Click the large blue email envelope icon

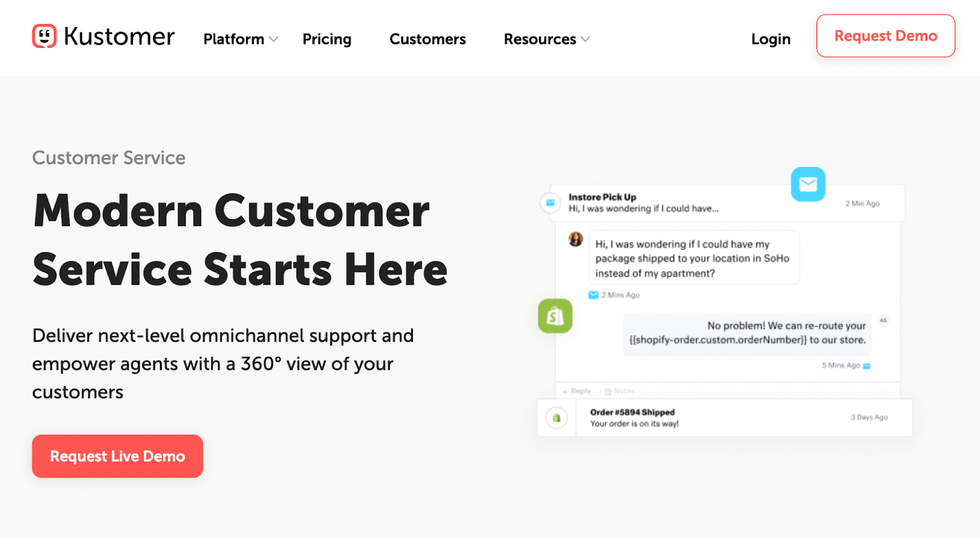pos(808,184)
